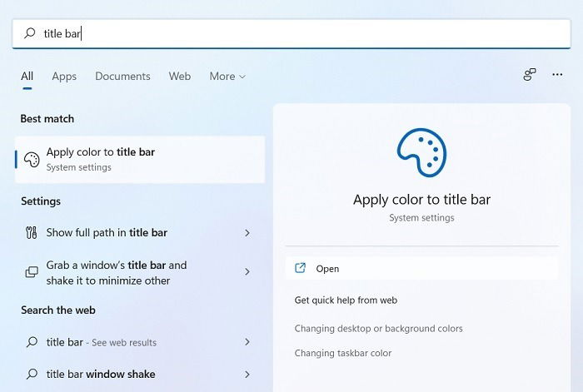583x392 pixels.
Task: Click the 'Apply color to title bar' preview heading
Action: tap(421, 200)
